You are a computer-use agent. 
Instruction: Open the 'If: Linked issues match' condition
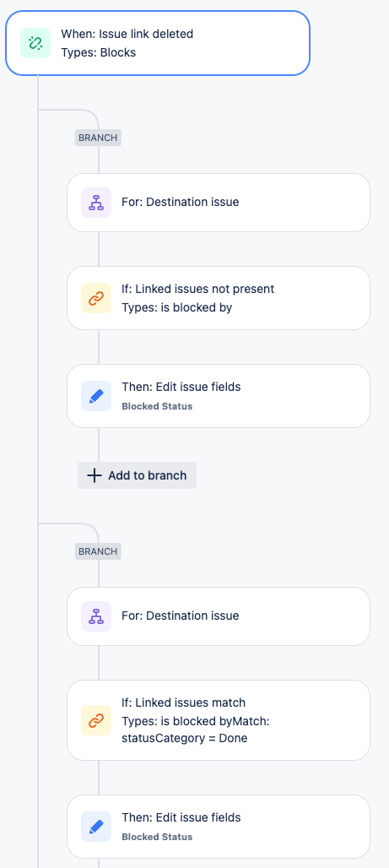[x=219, y=720]
